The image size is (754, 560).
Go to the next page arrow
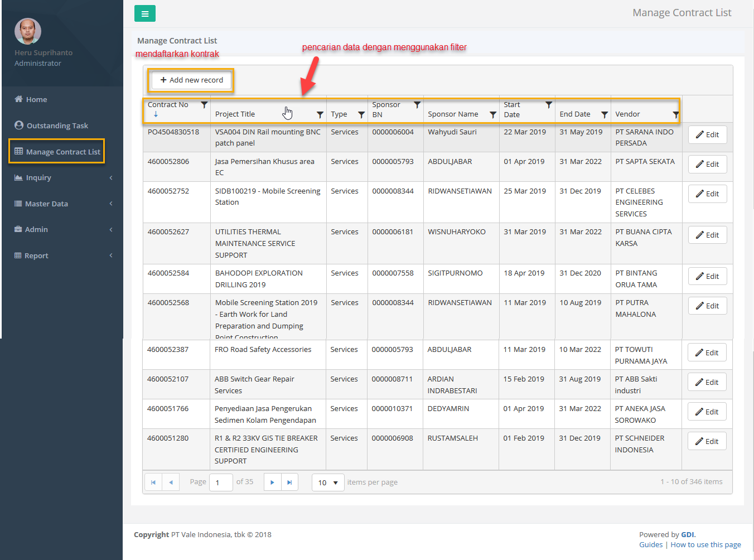pyautogui.click(x=272, y=482)
